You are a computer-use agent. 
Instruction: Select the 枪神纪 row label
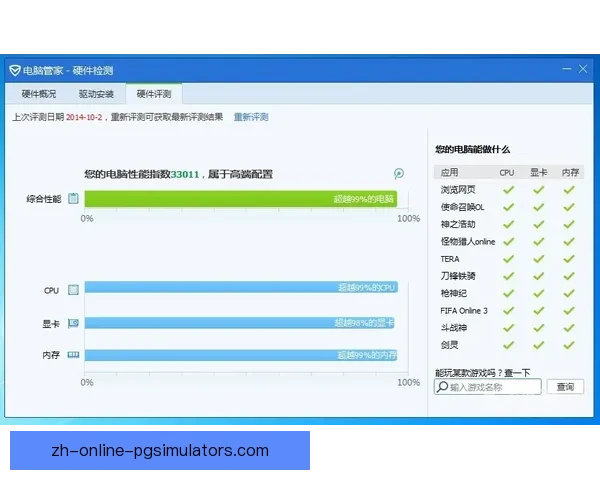click(453, 294)
